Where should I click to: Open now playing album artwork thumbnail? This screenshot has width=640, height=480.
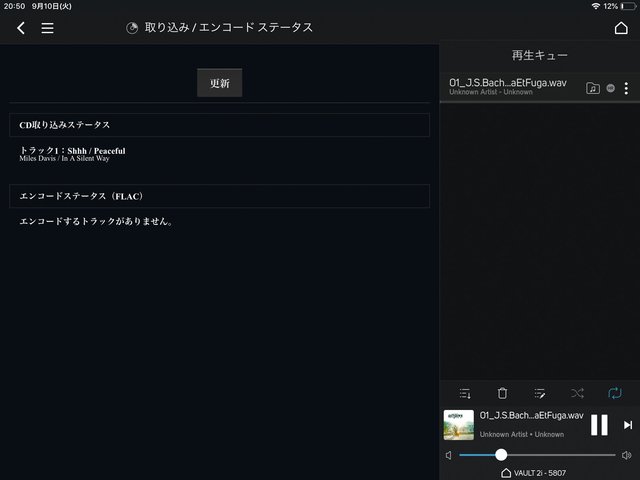[x=459, y=425]
